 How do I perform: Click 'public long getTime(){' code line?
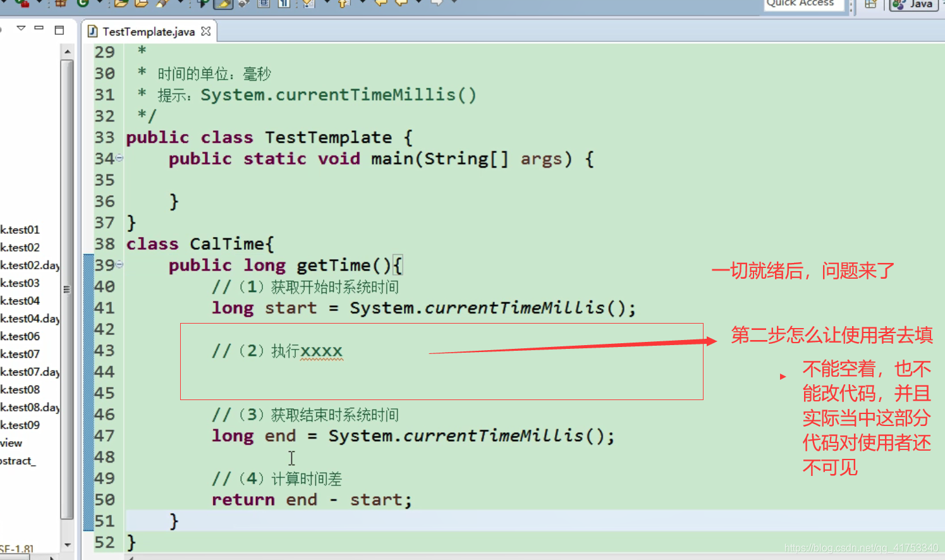coord(285,265)
